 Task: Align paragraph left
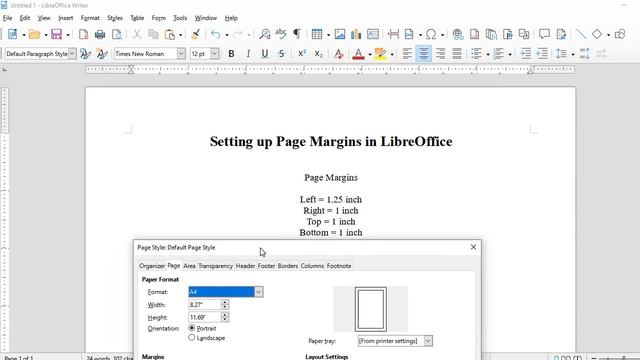407,54
